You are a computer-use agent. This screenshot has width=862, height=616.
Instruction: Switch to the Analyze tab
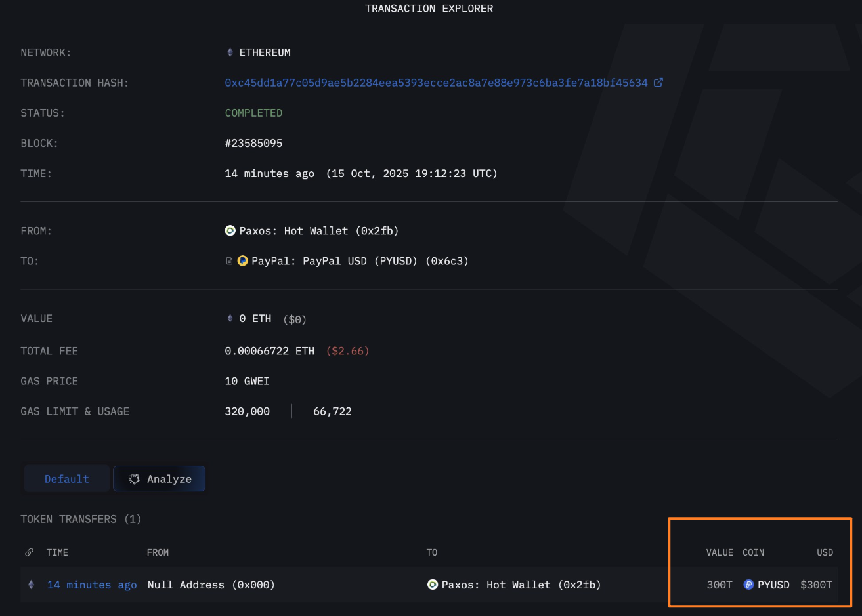click(160, 479)
